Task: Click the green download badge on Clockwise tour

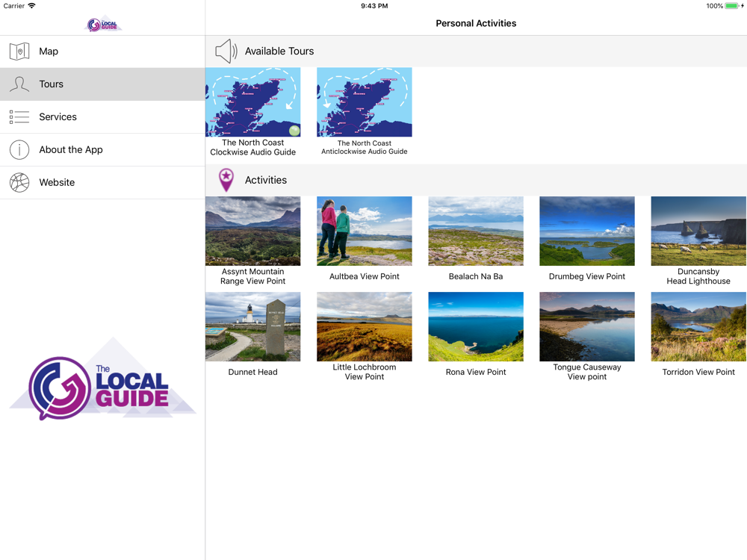Action: click(294, 131)
